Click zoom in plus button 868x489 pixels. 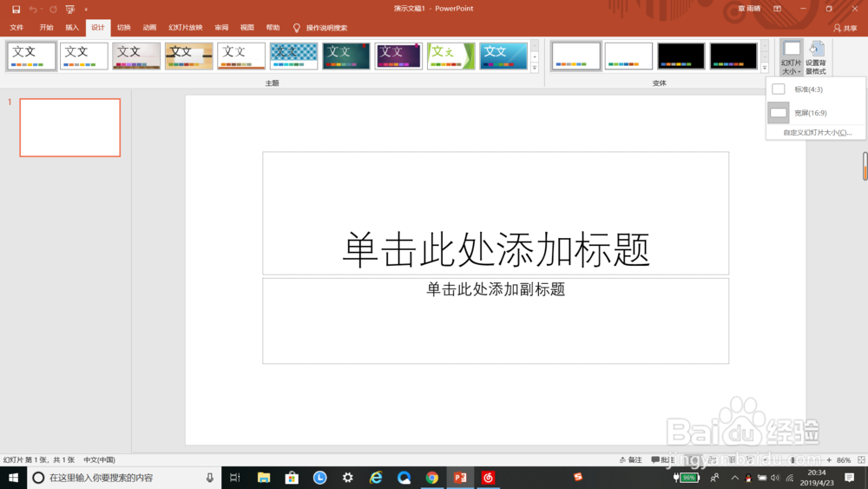829,460
